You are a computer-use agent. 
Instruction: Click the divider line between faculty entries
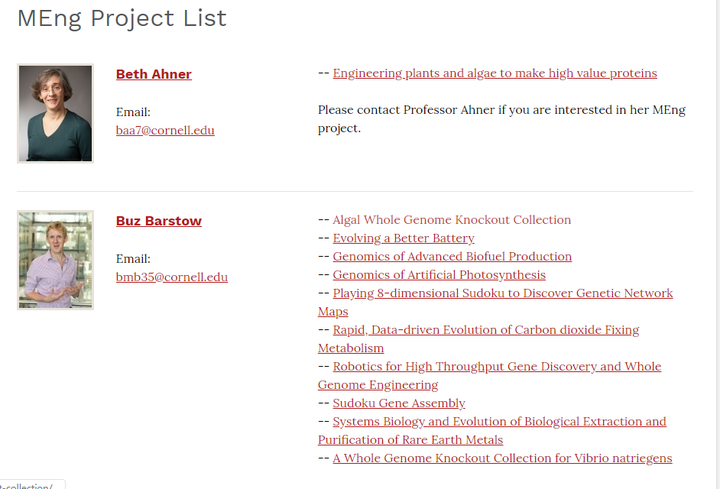(x=355, y=191)
